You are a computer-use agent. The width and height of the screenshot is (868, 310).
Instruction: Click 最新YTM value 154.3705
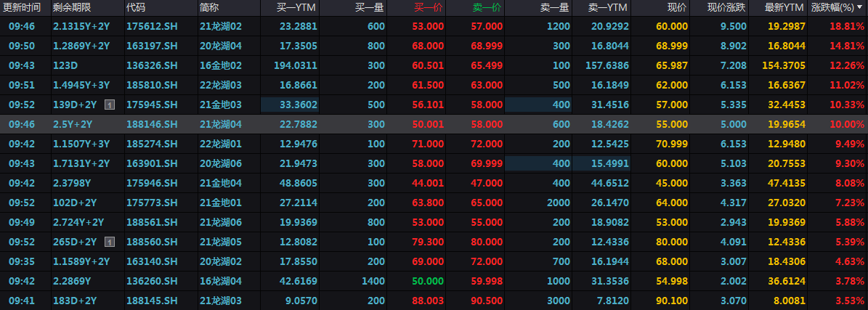(783, 65)
